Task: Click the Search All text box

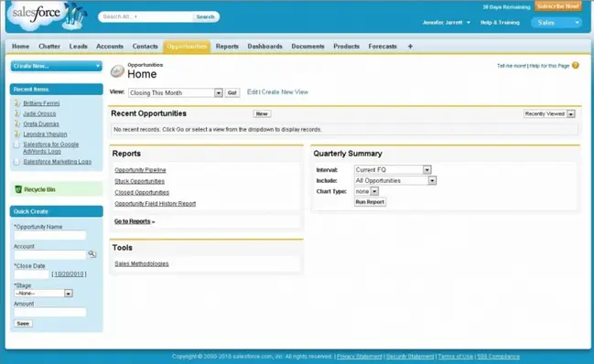Action: coord(146,16)
